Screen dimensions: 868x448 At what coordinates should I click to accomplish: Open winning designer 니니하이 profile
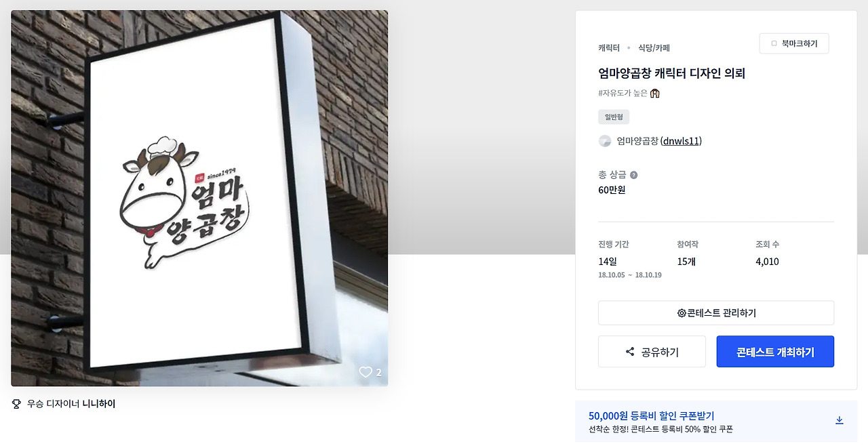tap(99, 404)
